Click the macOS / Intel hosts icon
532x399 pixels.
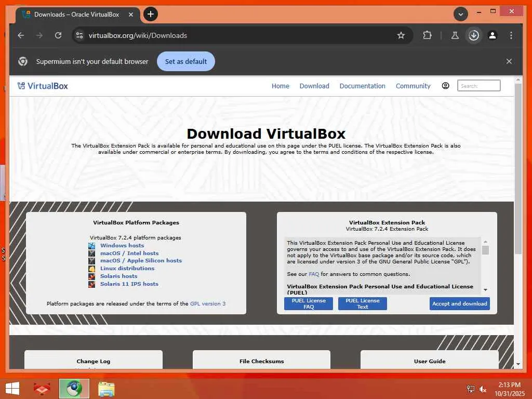91,254
